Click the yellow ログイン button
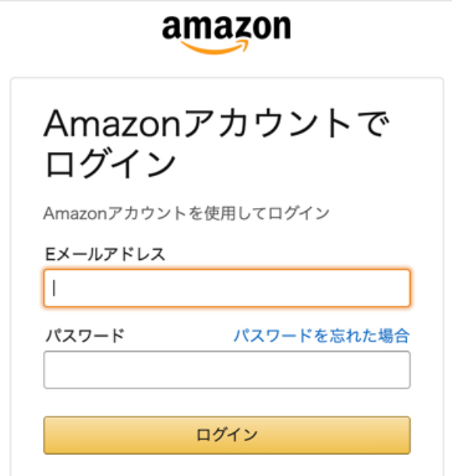 227,435
